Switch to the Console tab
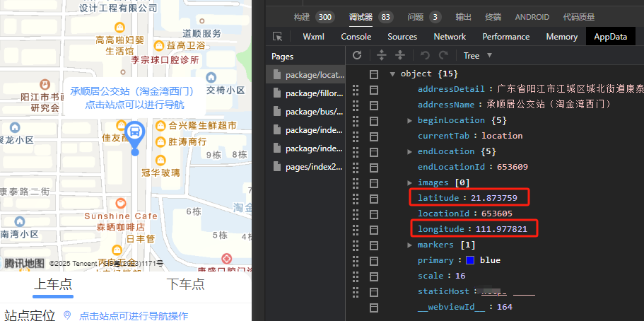Viewport: 644px width, 321px height. [x=356, y=37]
